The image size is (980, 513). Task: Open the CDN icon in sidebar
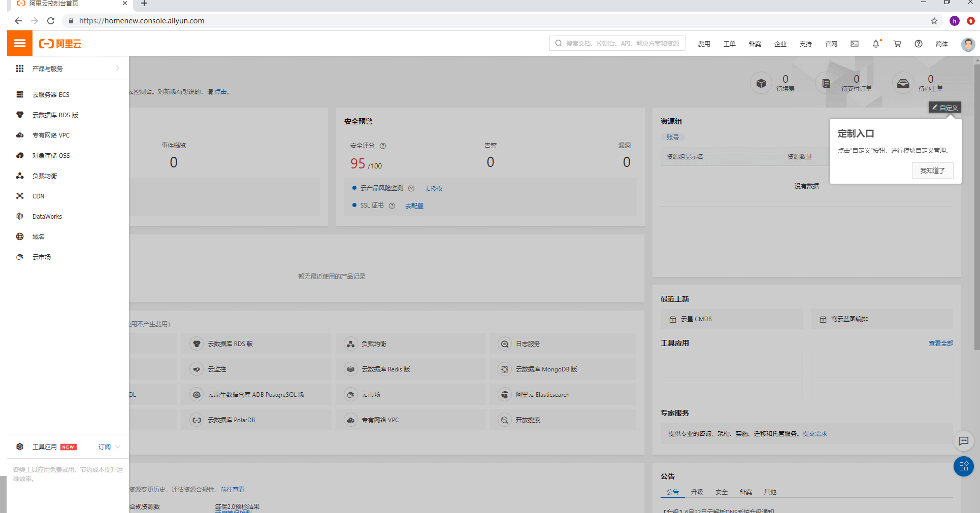20,196
